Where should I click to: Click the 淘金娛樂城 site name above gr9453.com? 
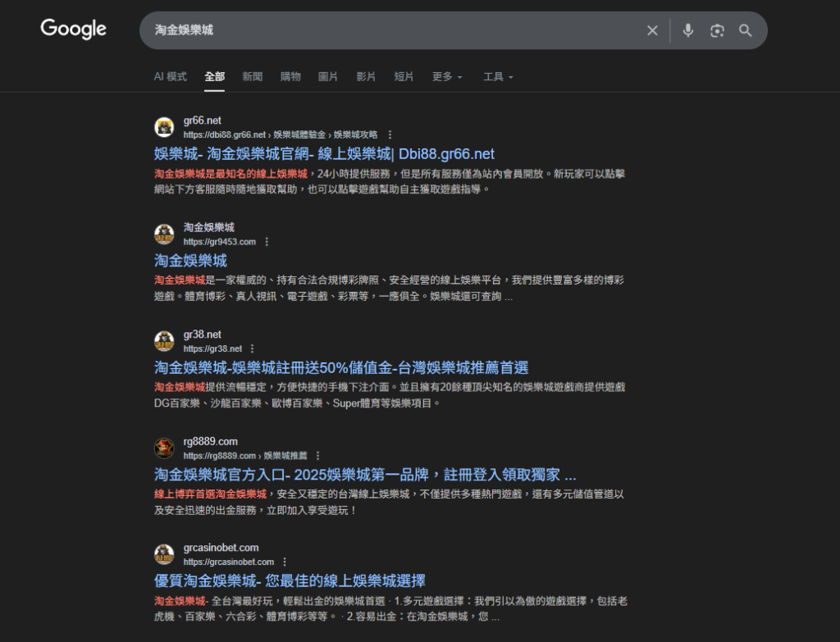(x=209, y=228)
